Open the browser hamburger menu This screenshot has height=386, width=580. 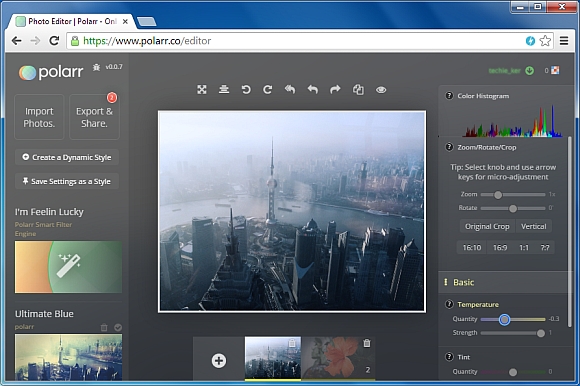coord(564,41)
